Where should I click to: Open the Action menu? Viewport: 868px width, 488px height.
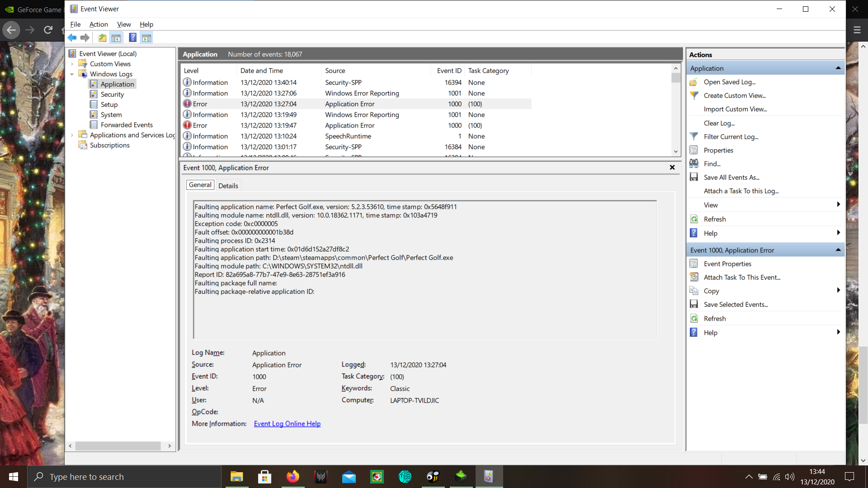tap(98, 24)
